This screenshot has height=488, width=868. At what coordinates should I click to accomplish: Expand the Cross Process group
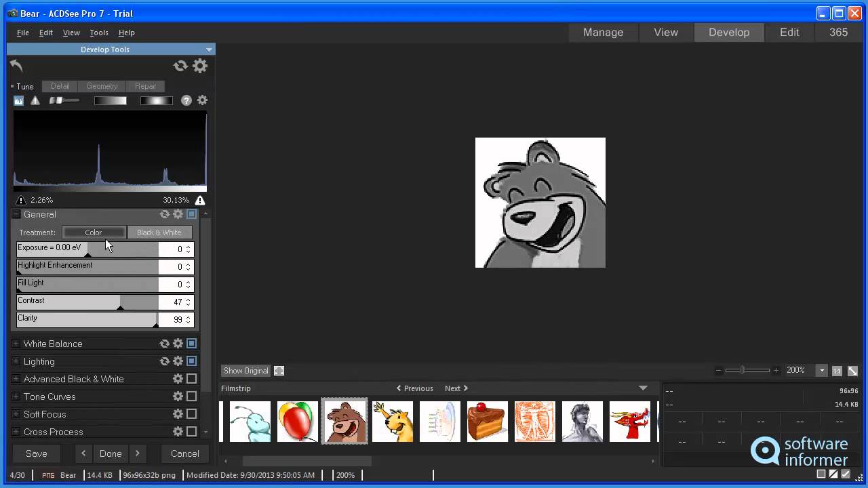pyautogui.click(x=16, y=432)
